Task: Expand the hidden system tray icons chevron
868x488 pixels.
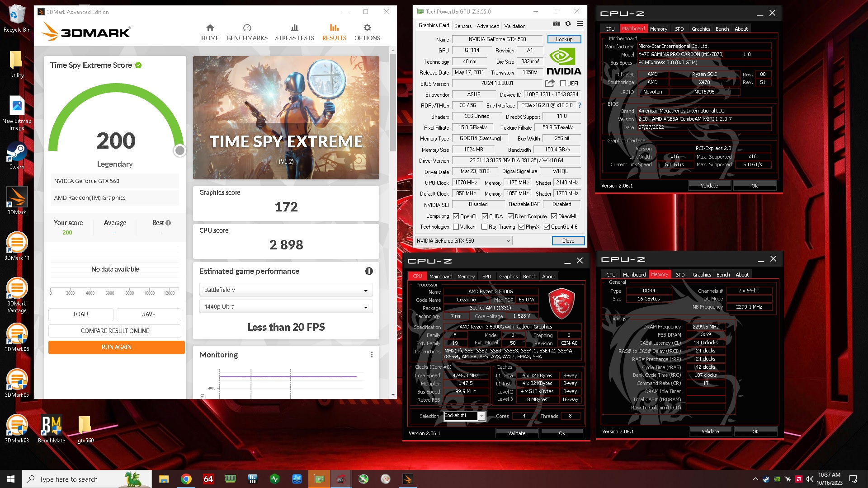Action: [x=755, y=479]
